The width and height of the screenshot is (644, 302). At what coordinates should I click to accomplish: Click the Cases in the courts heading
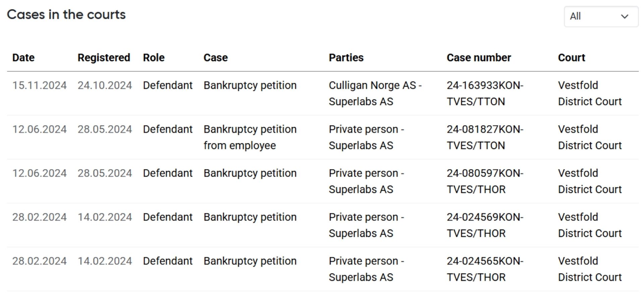click(x=66, y=15)
